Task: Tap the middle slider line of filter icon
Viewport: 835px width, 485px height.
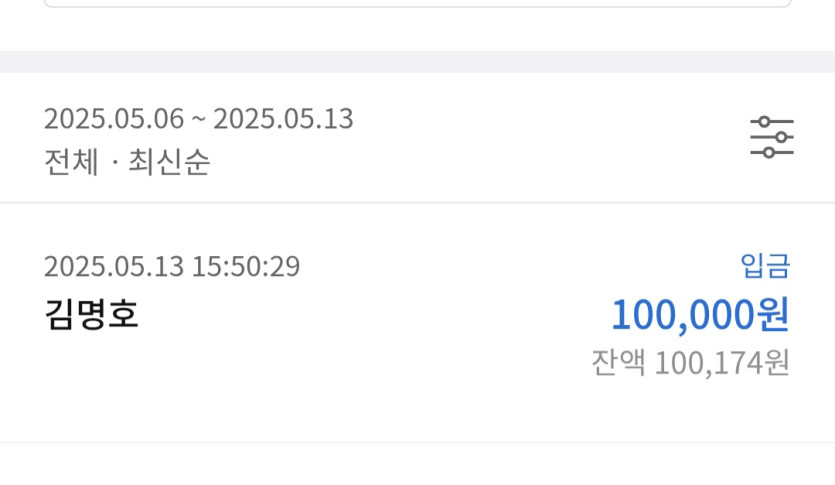Action: [772, 137]
